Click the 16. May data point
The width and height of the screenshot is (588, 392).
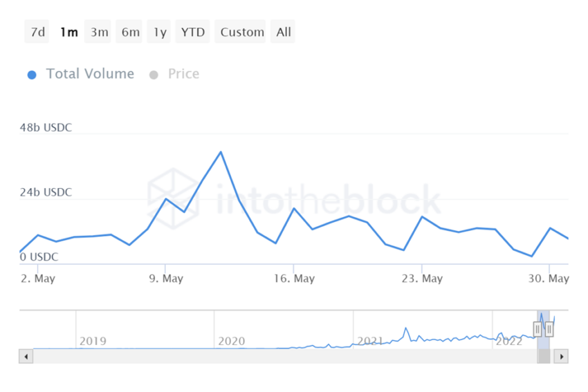point(294,208)
